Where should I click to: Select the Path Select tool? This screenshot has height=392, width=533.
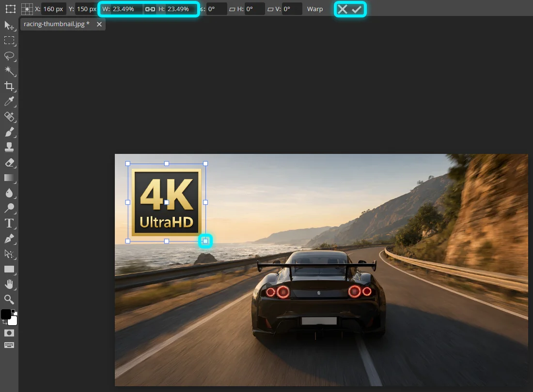point(9,254)
